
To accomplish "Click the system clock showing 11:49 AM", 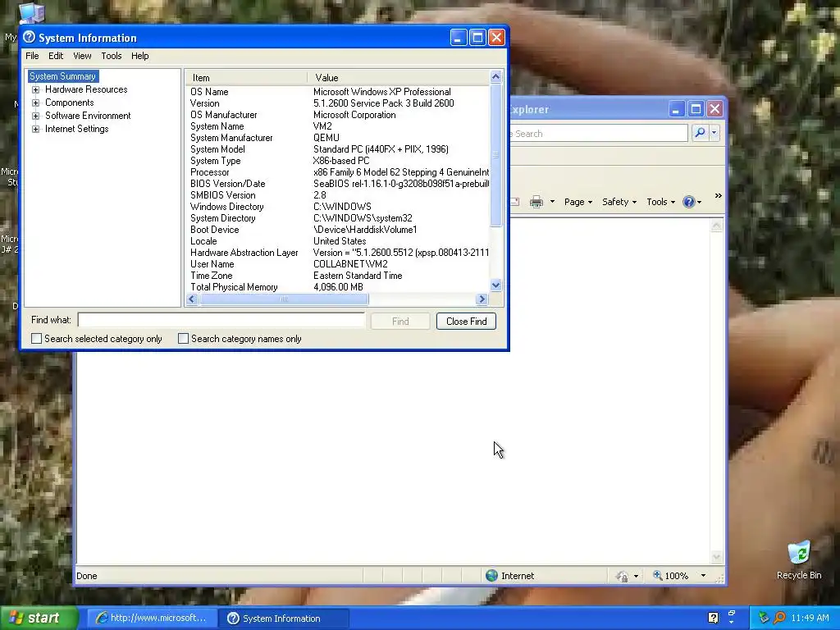I will (810, 619).
